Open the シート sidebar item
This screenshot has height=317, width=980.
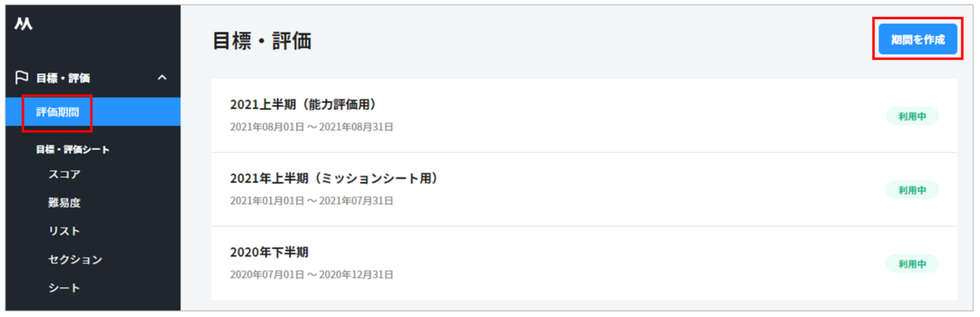[x=64, y=288]
